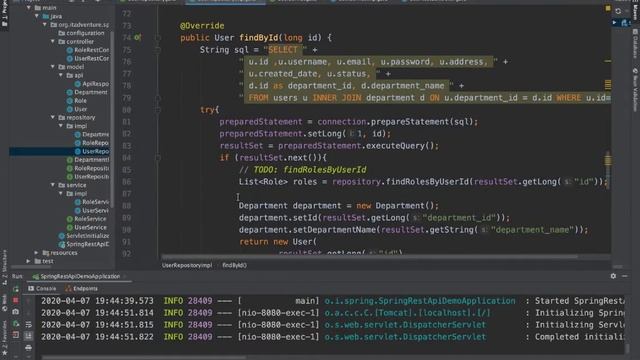
Task: Click the @Override annotation
Action: click(x=202, y=26)
